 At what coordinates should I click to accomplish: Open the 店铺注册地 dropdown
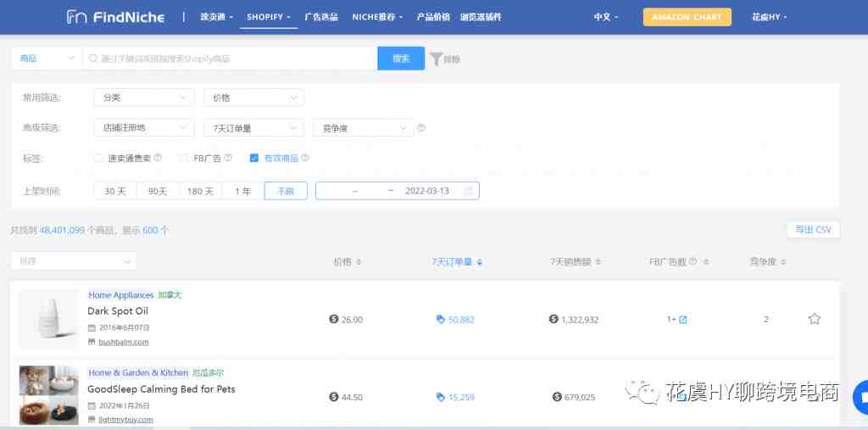tap(143, 128)
